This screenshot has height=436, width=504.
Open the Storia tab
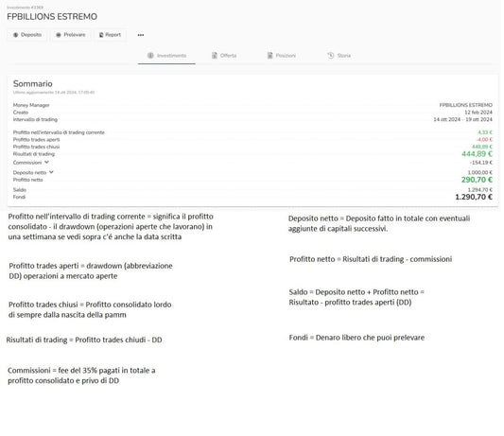[339, 56]
